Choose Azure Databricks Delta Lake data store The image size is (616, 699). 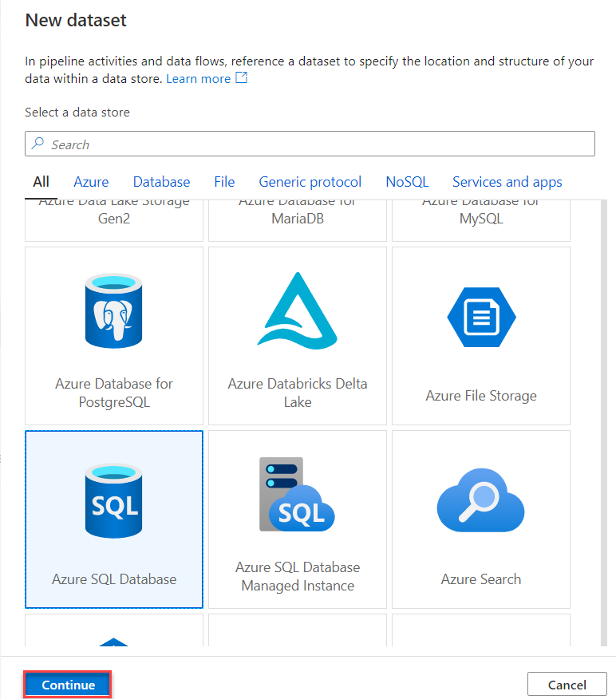tap(297, 335)
